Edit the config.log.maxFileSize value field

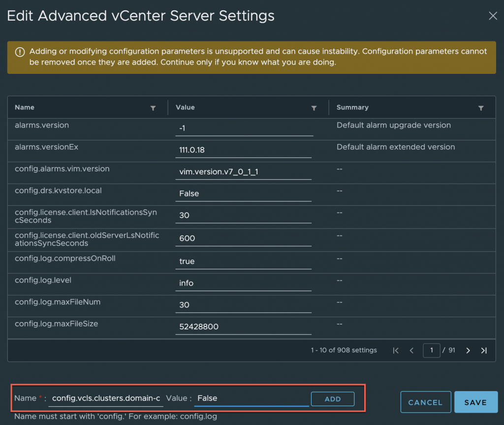tap(244, 327)
